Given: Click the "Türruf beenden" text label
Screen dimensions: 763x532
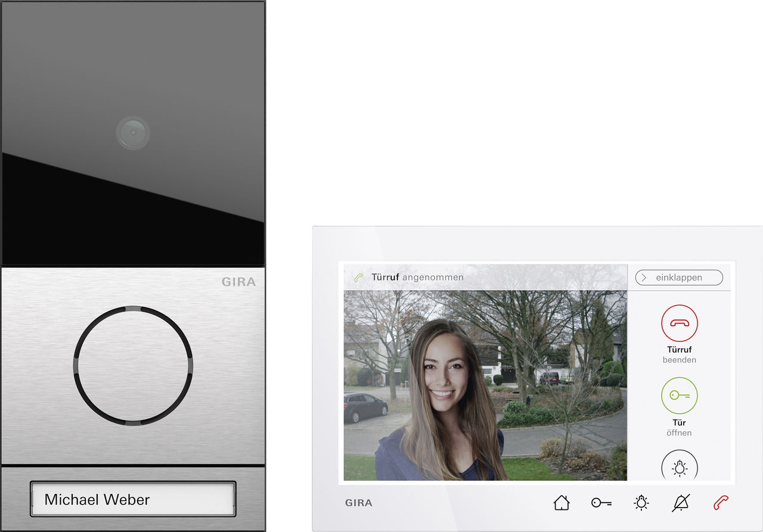Looking at the screenshot, I should 679,354.
